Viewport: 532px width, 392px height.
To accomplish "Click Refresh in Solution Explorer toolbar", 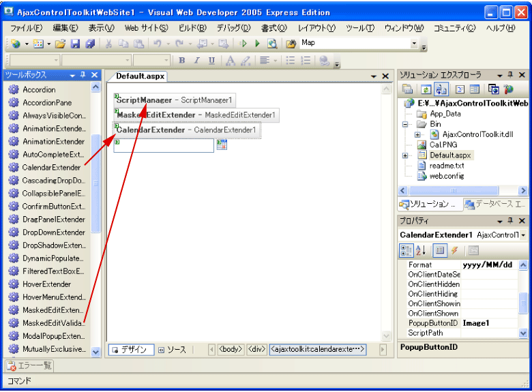I will (426, 89).
